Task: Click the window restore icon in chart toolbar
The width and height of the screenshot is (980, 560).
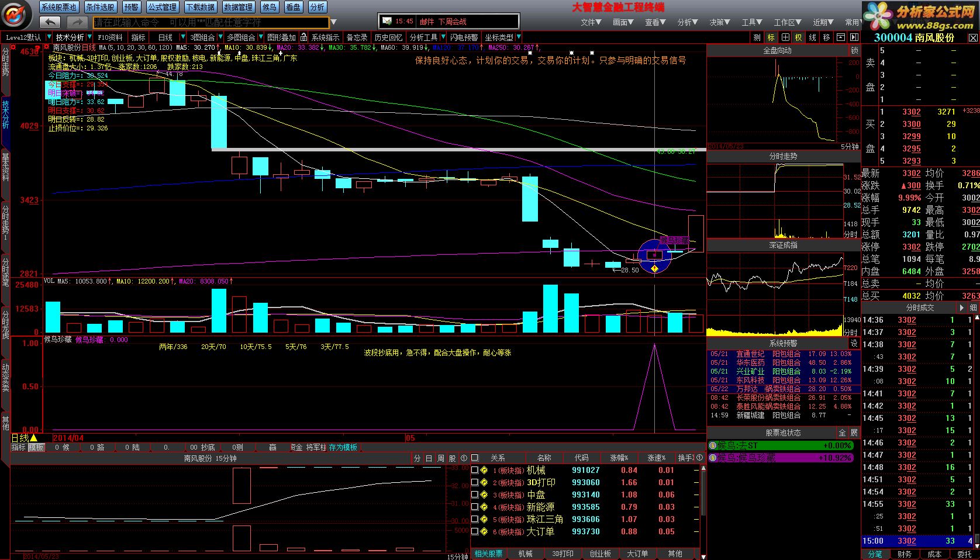Action: (x=840, y=37)
